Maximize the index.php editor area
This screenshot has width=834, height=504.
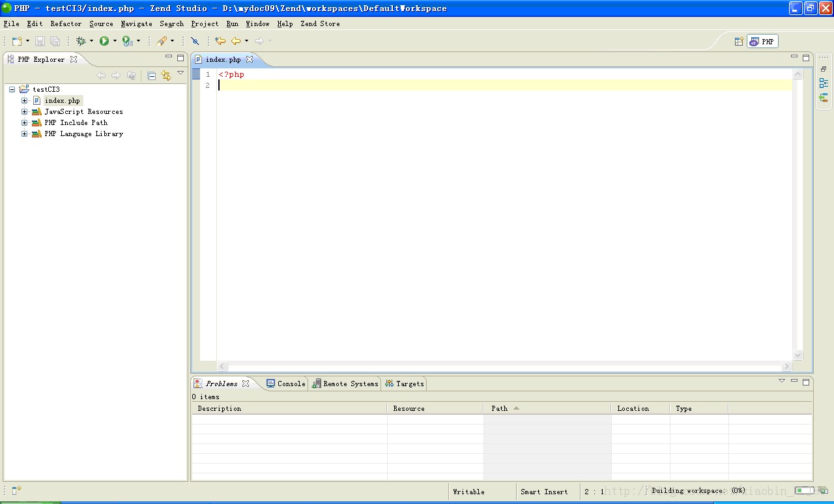[x=805, y=57]
